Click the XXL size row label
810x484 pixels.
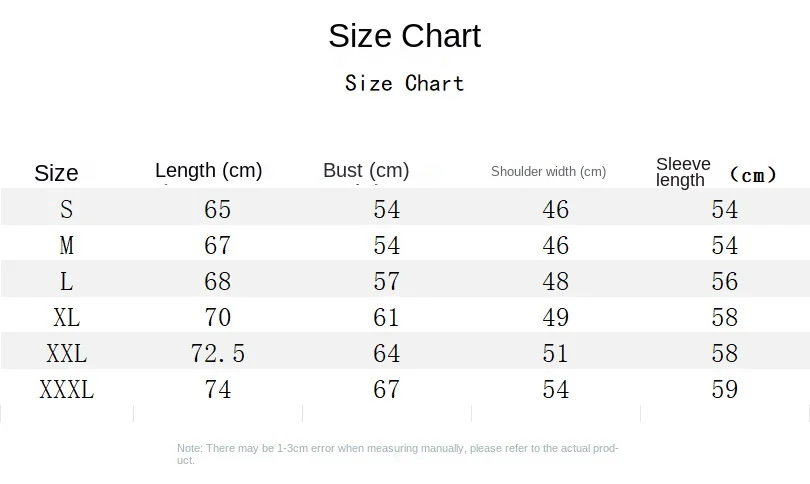click(x=66, y=353)
